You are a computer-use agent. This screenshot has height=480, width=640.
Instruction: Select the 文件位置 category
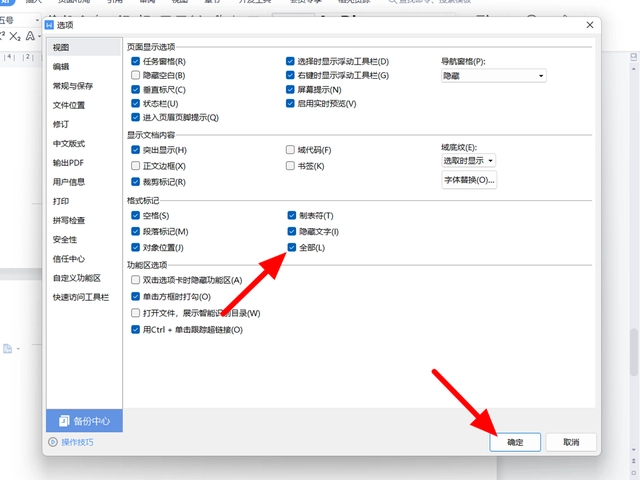84,105
